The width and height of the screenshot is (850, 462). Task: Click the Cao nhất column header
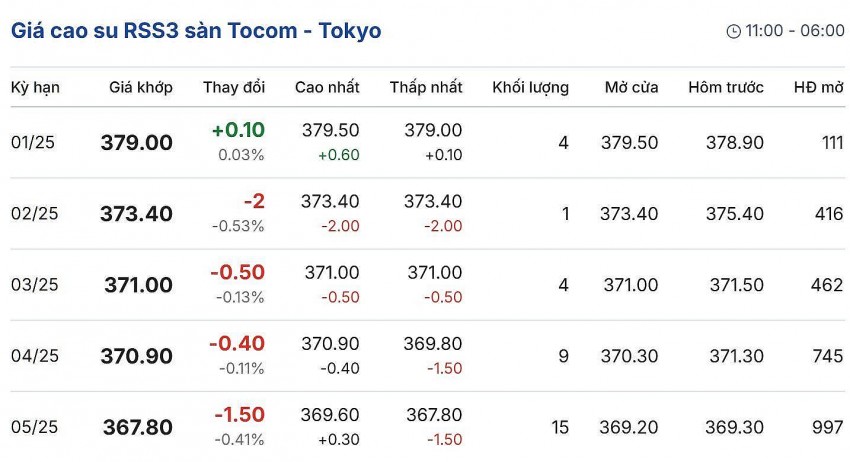(327, 88)
